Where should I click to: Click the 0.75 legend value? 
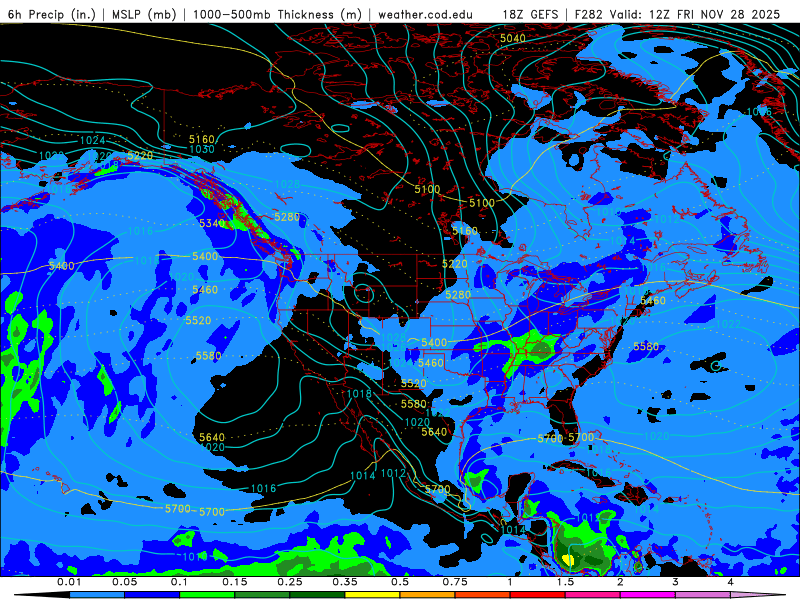[455, 582]
